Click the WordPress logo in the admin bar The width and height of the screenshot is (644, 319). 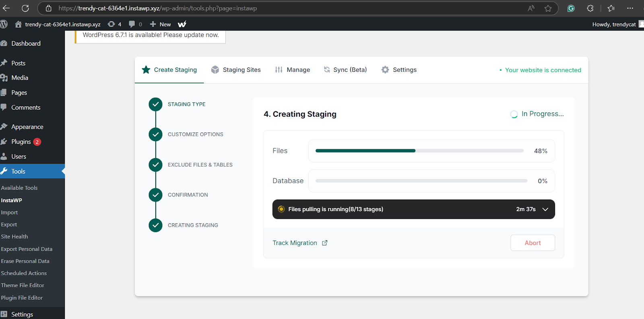coord(4,24)
